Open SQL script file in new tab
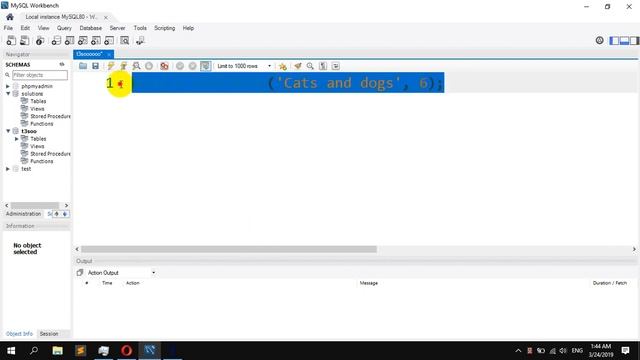The width and height of the screenshot is (640, 360). 24,40
